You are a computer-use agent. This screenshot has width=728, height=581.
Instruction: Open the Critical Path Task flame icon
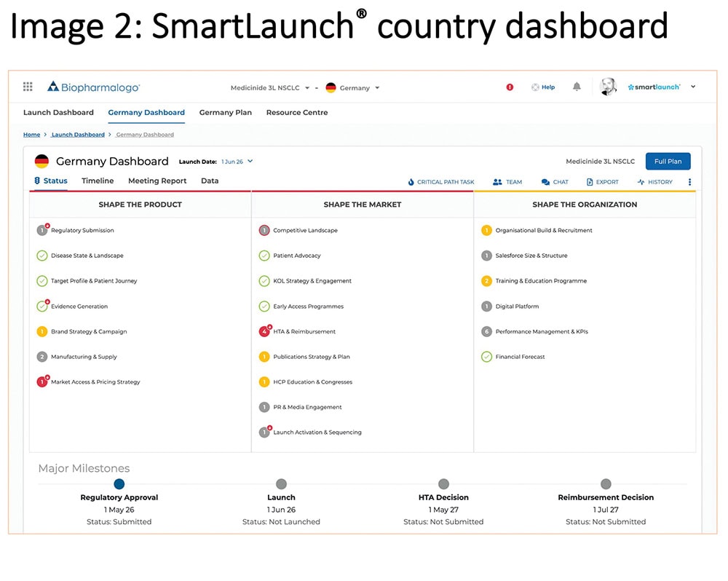[x=411, y=182]
